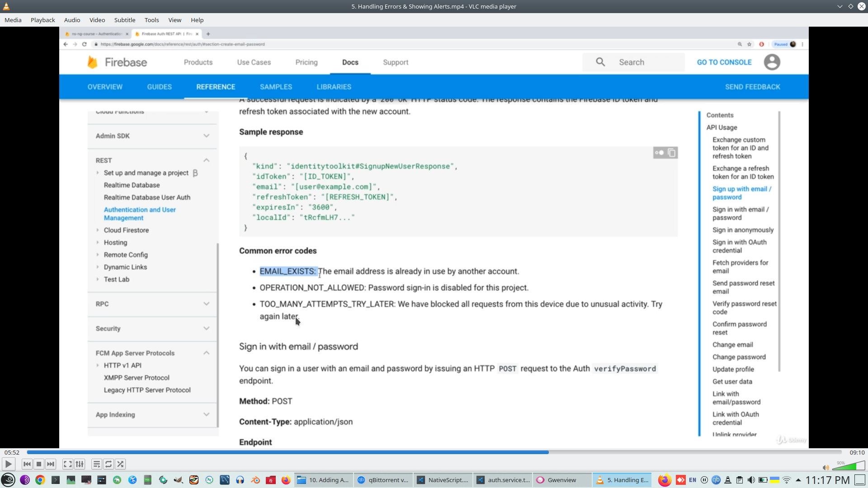Show hidden system tray icons arrow

798,480
